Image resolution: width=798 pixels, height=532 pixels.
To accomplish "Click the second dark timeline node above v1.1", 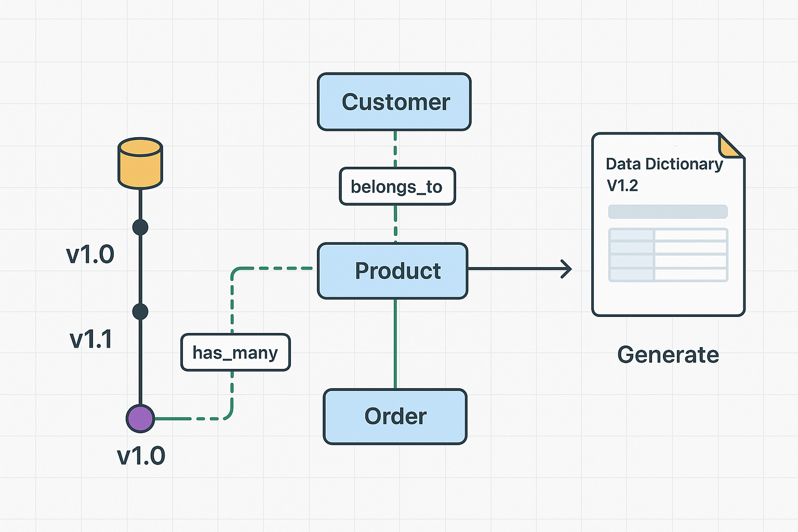I will pos(140,312).
